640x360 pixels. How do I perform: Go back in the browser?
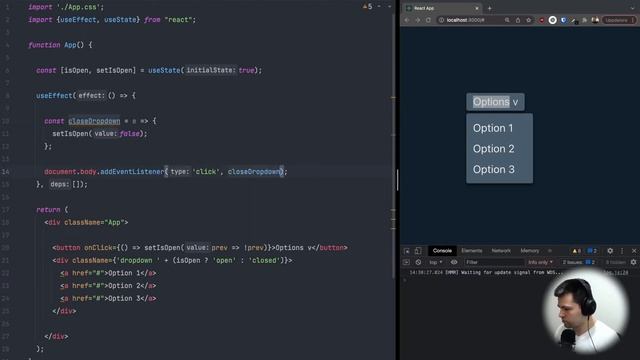(407, 20)
